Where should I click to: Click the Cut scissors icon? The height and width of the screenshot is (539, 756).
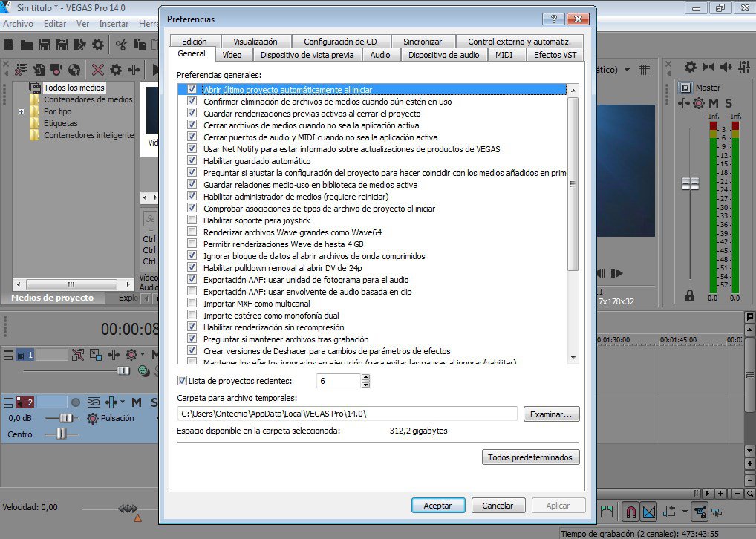121,45
